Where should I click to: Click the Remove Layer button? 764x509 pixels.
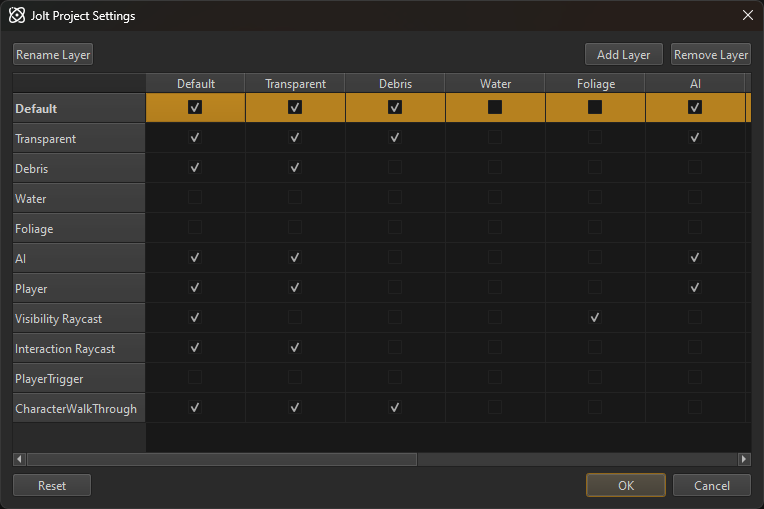710,55
